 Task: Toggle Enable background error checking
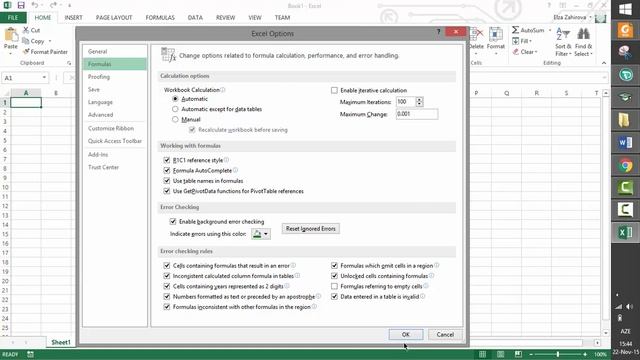pyautogui.click(x=173, y=221)
